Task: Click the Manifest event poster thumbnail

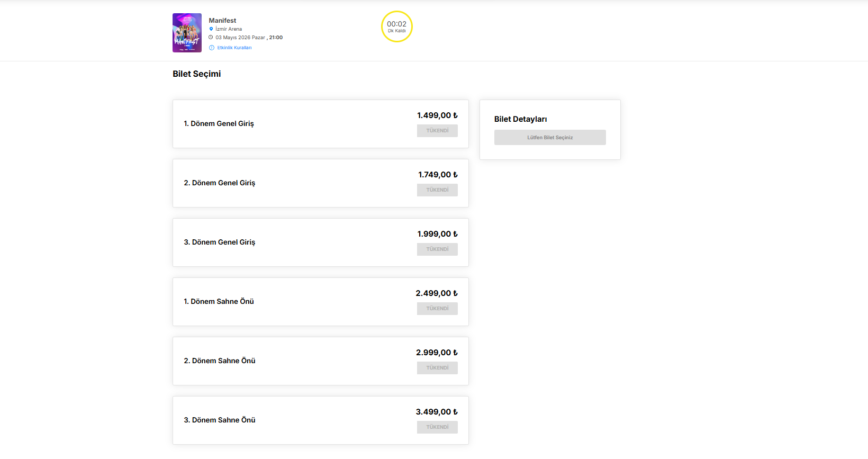Action: click(187, 33)
